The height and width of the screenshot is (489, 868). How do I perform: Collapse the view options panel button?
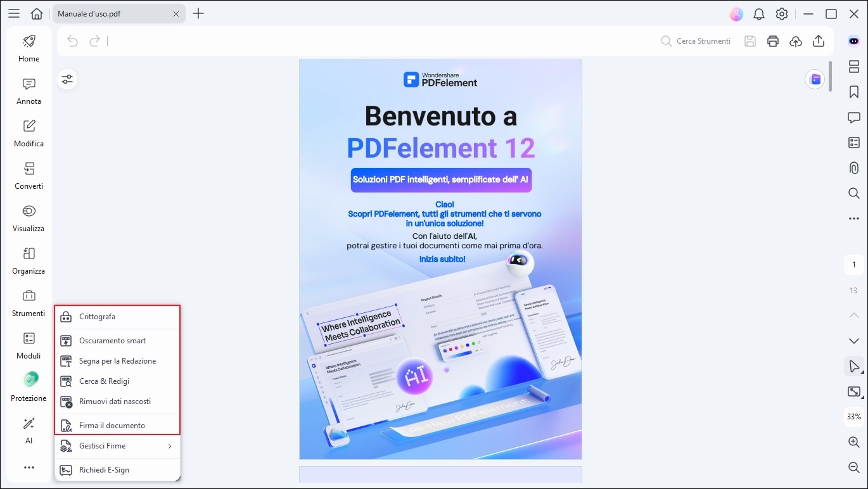tap(67, 79)
